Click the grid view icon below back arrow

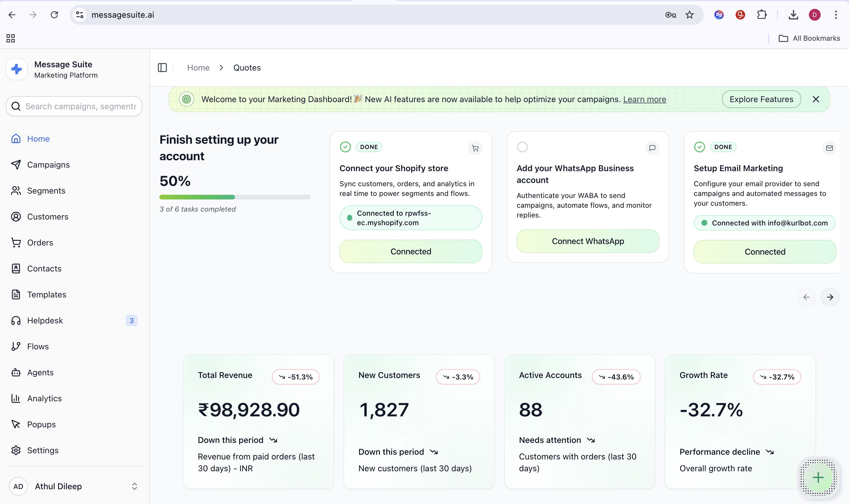10,38
